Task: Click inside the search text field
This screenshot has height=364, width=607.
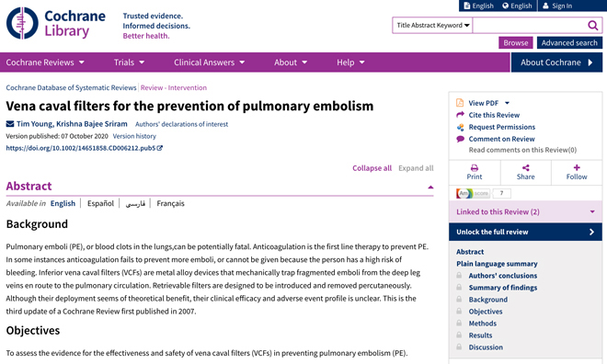Action: [530, 26]
